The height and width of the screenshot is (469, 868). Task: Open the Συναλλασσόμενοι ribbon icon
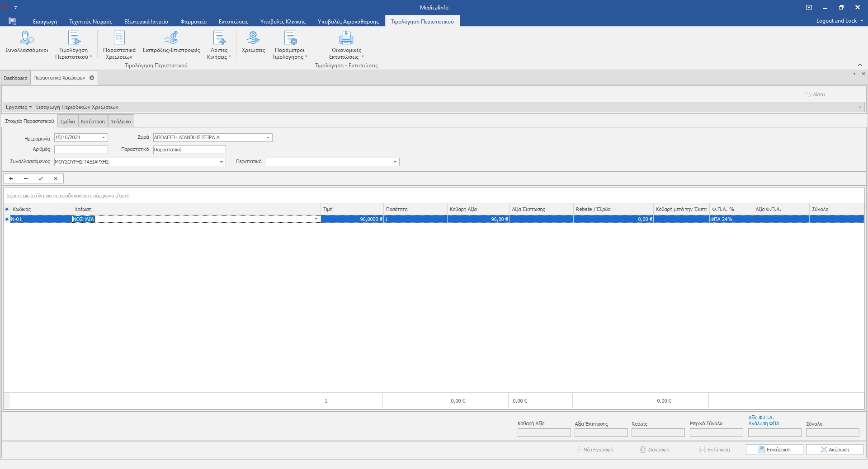[27, 38]
